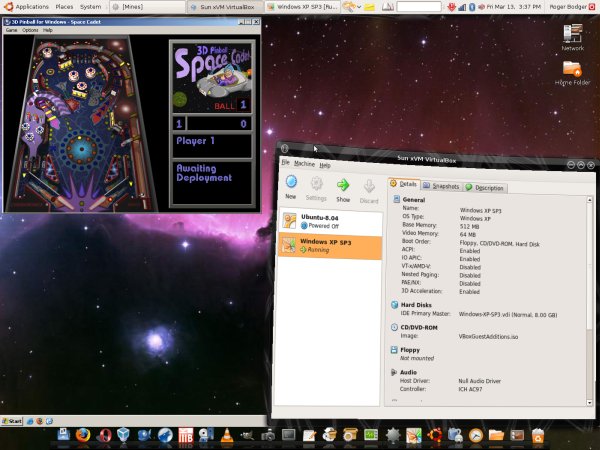This screenshot has width=600, height=450.
Task: Click the Roger Bodger user switcher
Action: (568, 7)
